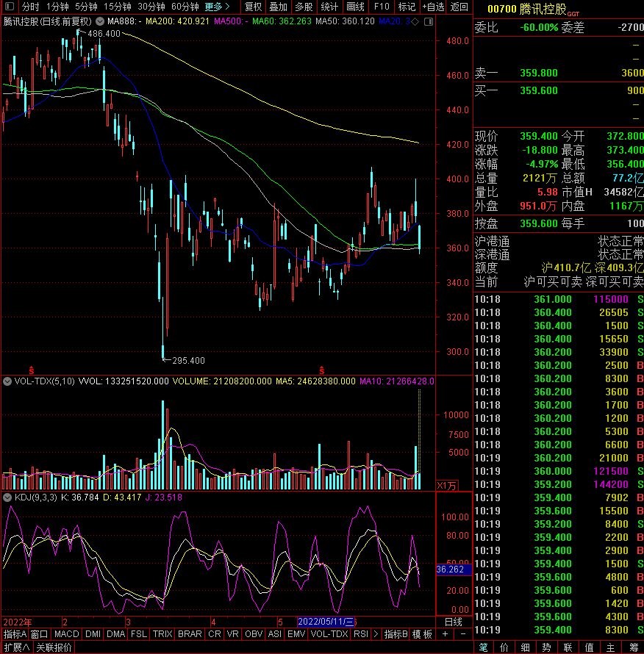Viewport: 644px width, 654px height.
Task: Toggle the right info panel icon
Action: coord(429,21)
